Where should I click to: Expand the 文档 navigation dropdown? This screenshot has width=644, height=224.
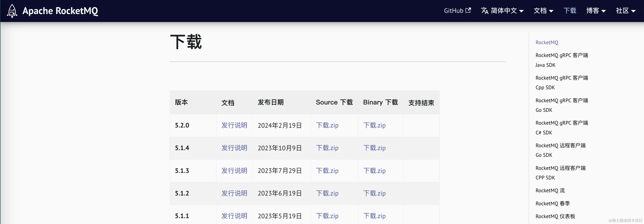tap(543, 11)
